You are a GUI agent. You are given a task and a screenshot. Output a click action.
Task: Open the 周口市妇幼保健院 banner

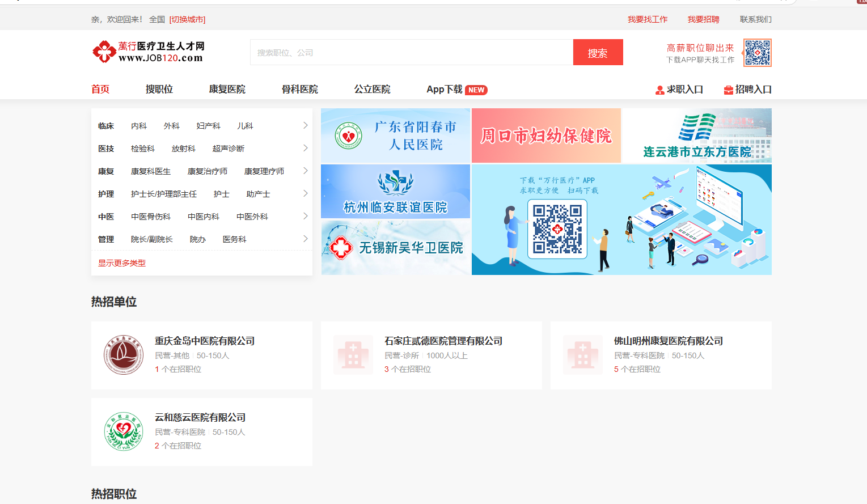546,136
